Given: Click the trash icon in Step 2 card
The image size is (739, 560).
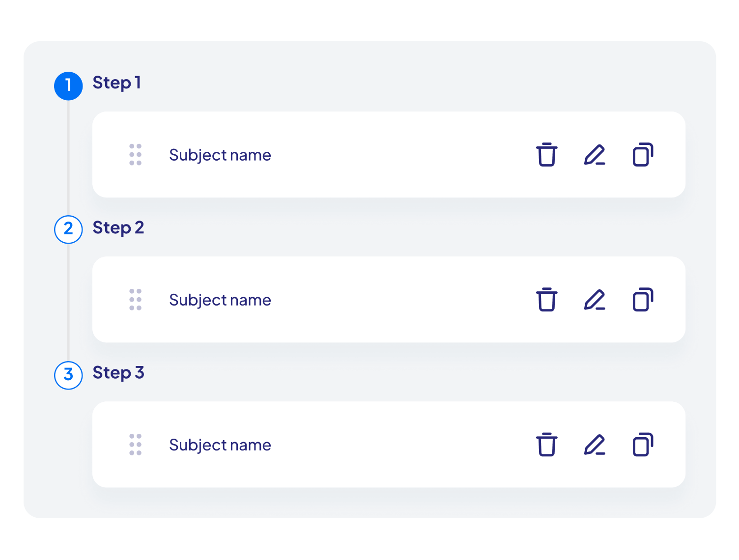Looking at the screenshot, I should click(546, 300).
